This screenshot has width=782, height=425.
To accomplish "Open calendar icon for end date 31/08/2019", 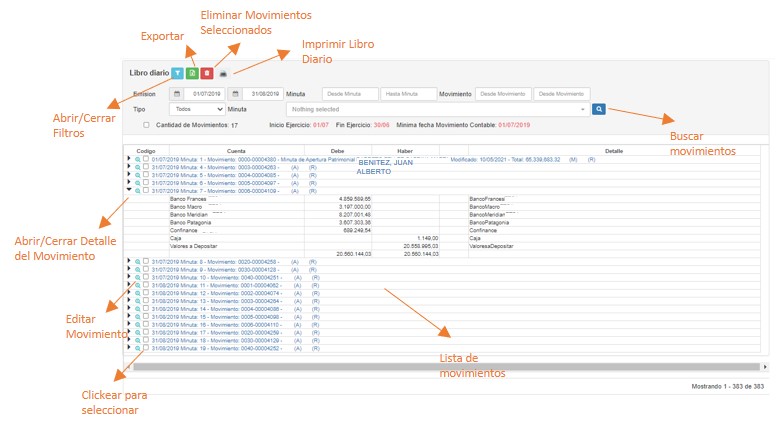I will (247, 93).
